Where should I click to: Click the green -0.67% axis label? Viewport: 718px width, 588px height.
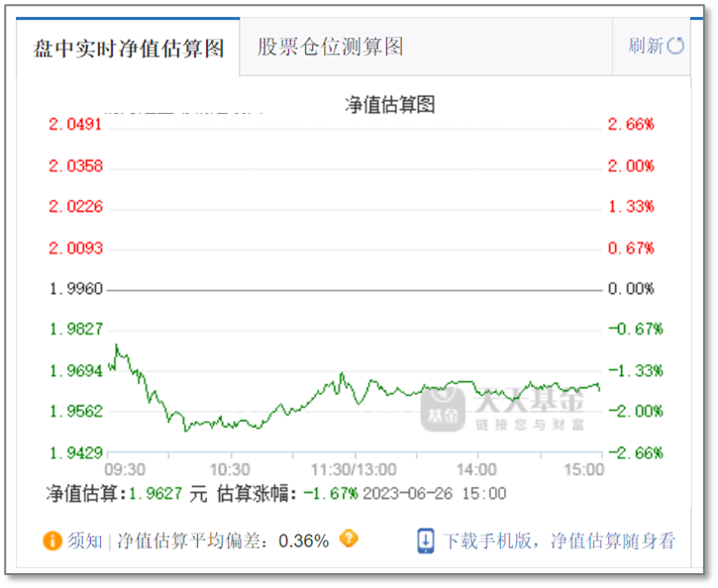[636, 329]
